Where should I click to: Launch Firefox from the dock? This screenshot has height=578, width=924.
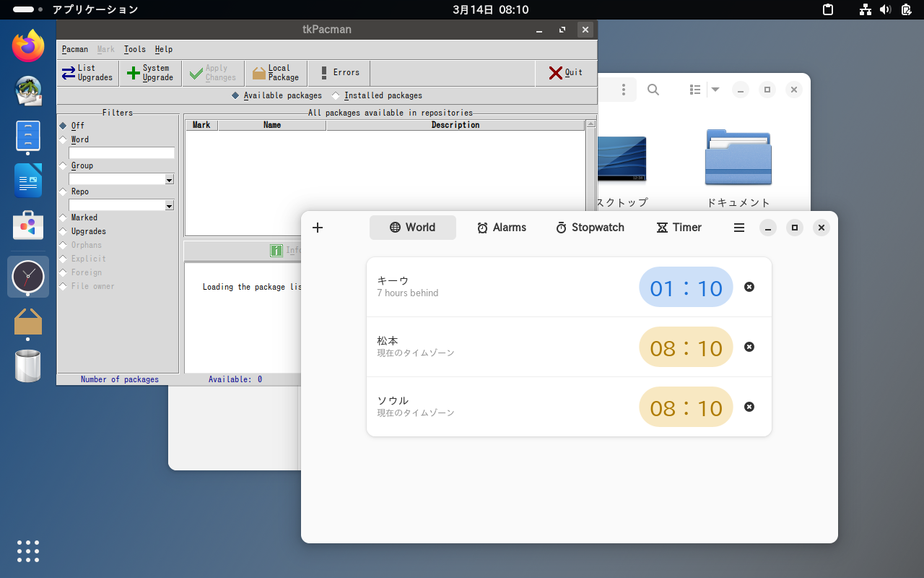28,46
